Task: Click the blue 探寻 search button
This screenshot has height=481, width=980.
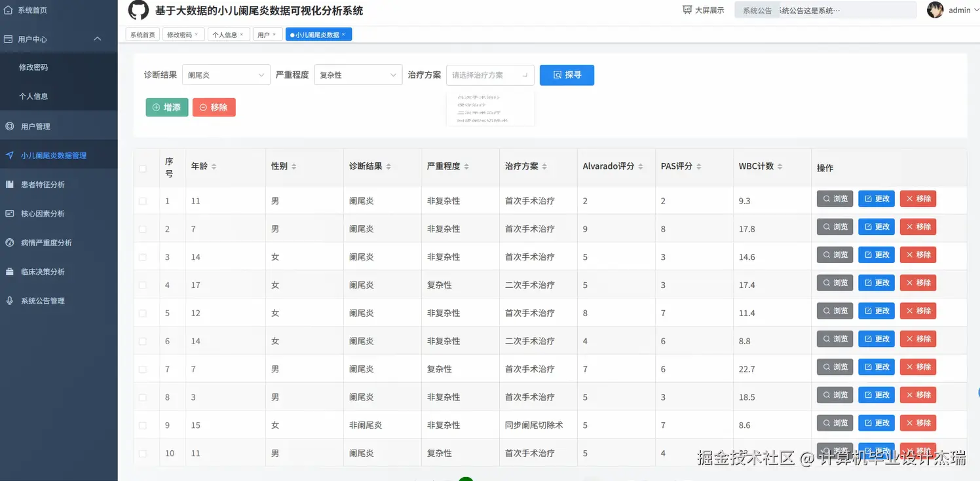Action: 567,75
